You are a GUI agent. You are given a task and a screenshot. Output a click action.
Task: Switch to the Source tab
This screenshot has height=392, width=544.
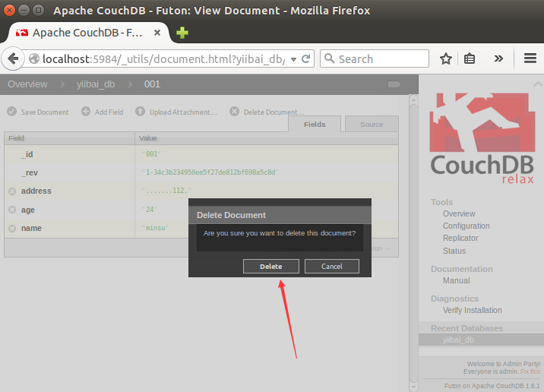pos(372,125)
